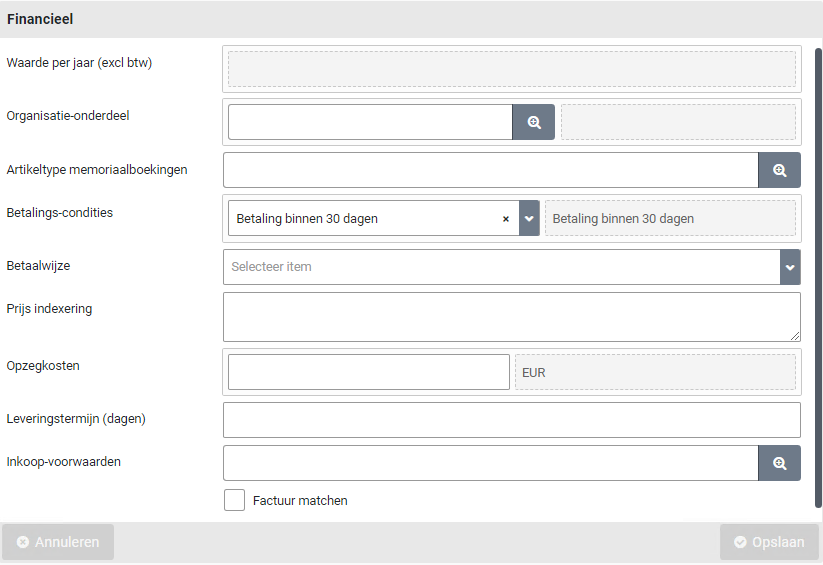Click the Factuur matchen label text
The width and height of the screenshot is (823, 565).
coord(300,500)
